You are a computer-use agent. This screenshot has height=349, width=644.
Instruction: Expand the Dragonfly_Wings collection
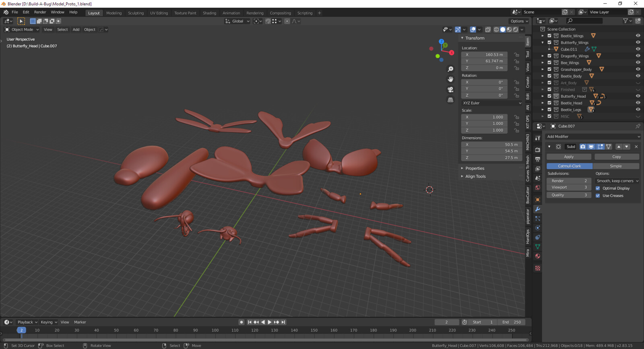[543, 56]
